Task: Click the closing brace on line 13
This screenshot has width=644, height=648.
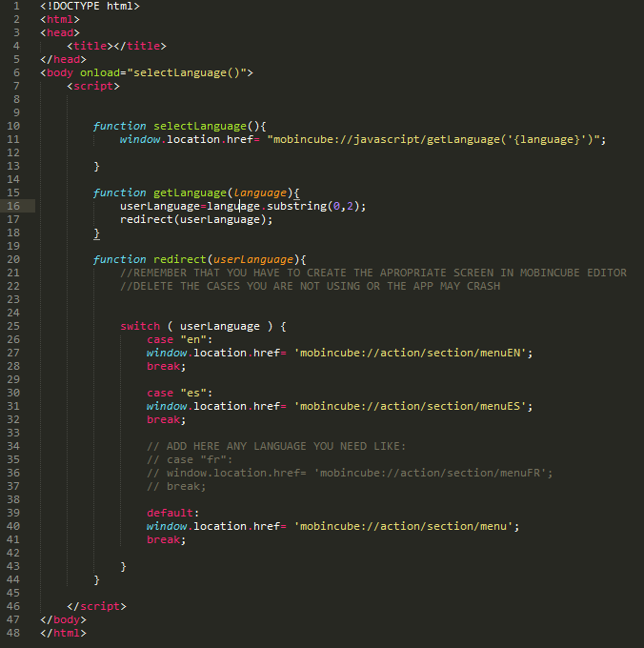Action: coord(96,166)
